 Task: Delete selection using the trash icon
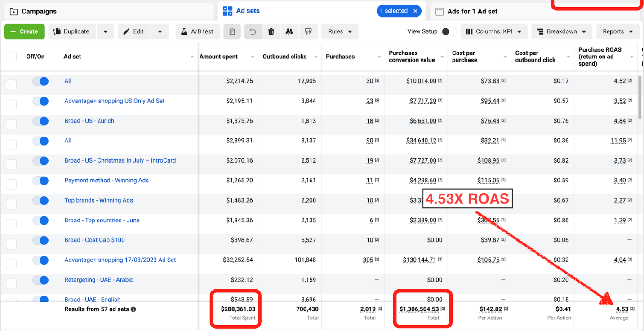pos(271,31)
